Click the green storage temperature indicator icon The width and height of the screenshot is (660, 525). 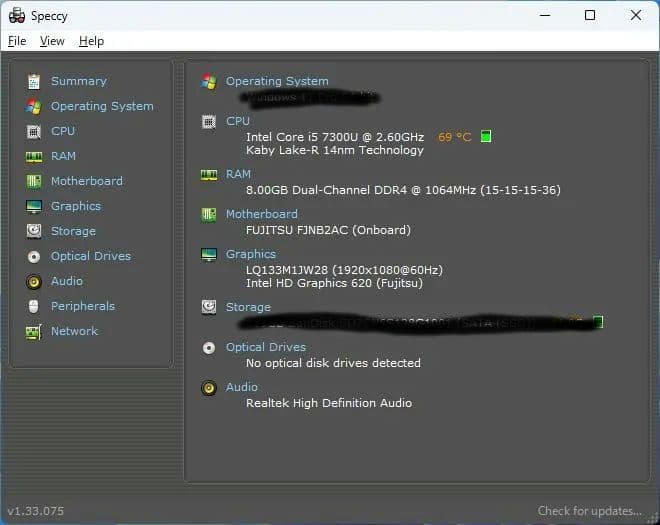point(598,322)
